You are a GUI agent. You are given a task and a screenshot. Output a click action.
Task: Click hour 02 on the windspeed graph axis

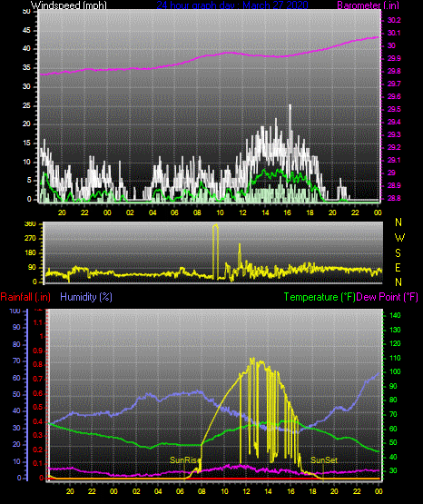pos(130,212)
